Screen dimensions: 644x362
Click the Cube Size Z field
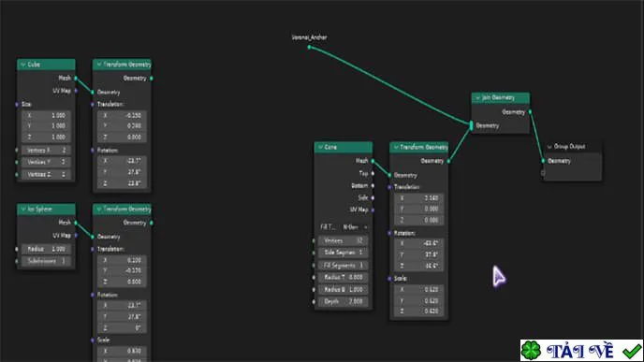(46, 138)
